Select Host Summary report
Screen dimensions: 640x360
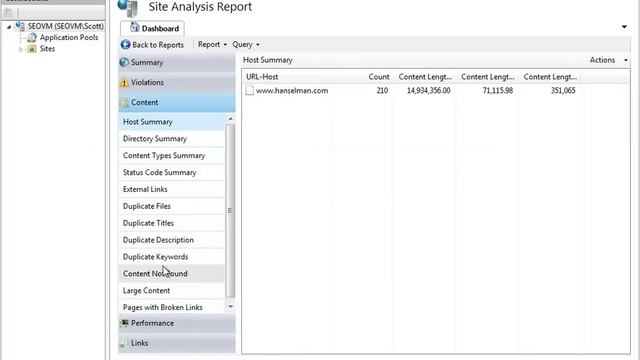[x=171, y=122]
